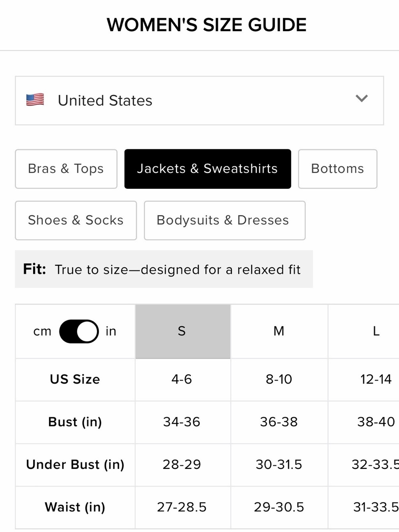The height and width of the screenshot is (532, 399).
Task: Open the Bodysuits & Dresses tab
Action: (225, 220)
